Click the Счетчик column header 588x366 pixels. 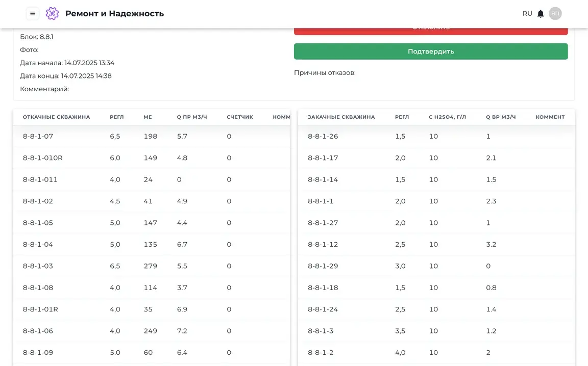point(240,117)
